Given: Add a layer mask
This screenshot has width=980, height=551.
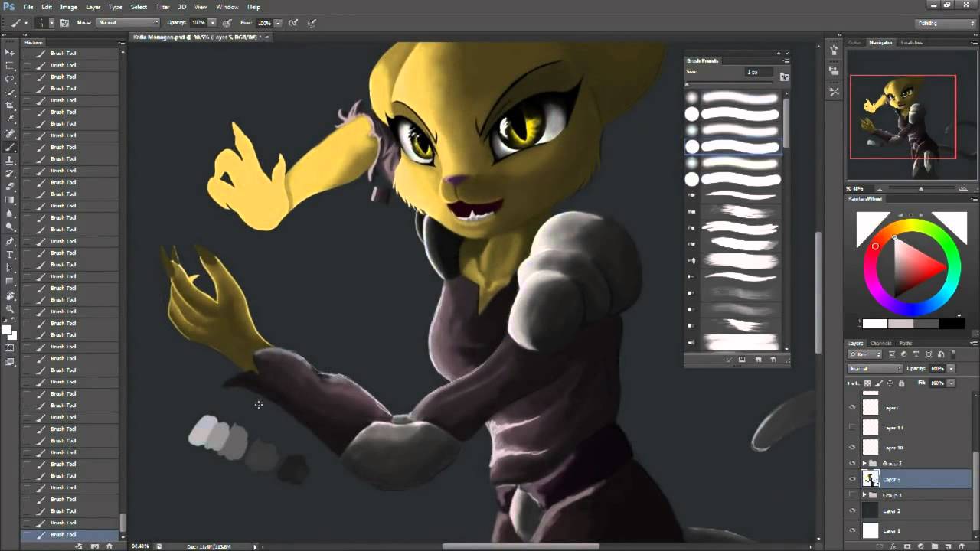Looking at the screenshot, I should (907, 546).
